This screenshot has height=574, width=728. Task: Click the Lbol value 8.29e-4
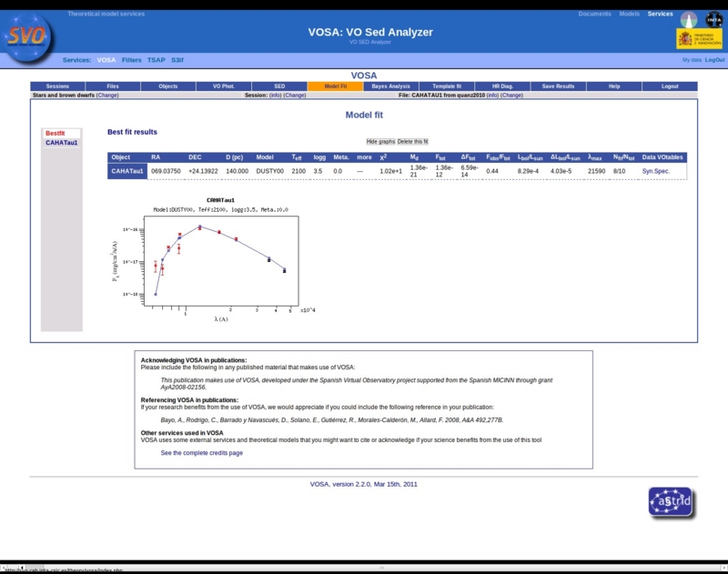pos(528,171)
